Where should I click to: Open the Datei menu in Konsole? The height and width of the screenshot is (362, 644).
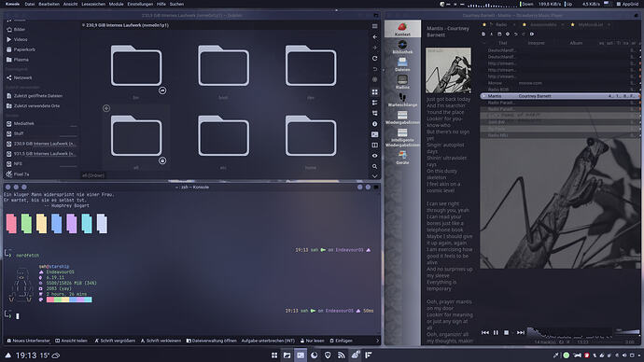point(30,4)
